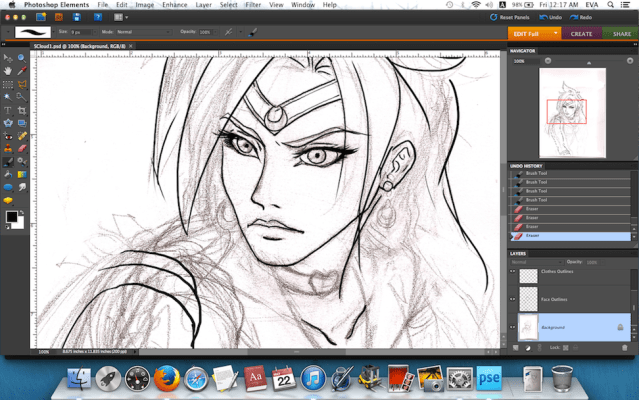639x400 pixels.
Task: Select the Zoom tool in toolbox
Action: coord(21,58)
